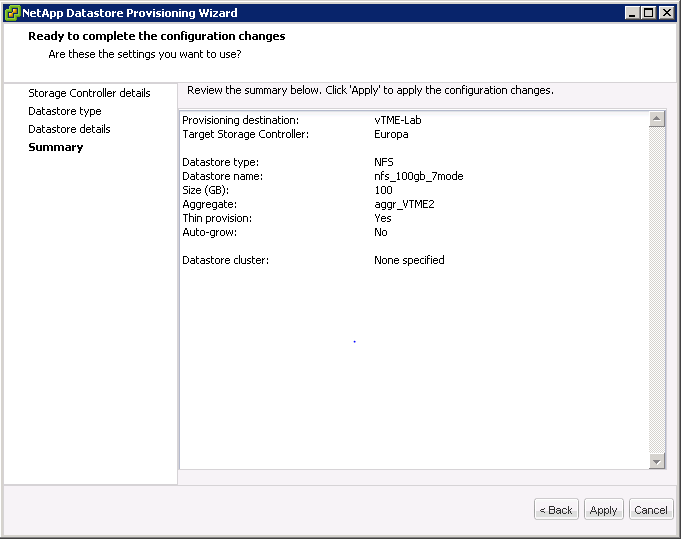The height and width of the screenshot is (539, 681).
Task: Select the 'vTME-Lab' destination value
Action: (398, 120)
